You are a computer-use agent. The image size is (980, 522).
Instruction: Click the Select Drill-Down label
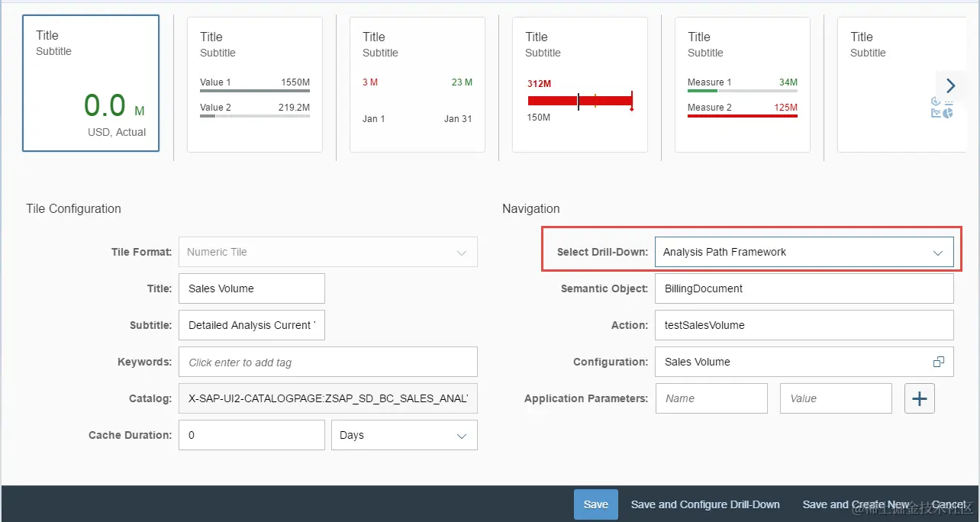[603, 252]
